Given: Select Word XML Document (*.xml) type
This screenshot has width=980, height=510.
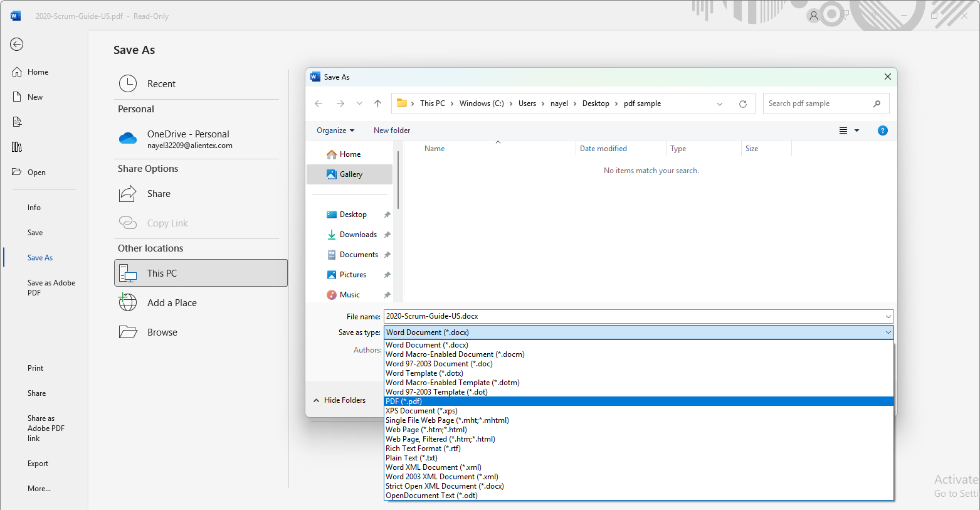Looking at the screenshot, I should (x=638, y=467).
